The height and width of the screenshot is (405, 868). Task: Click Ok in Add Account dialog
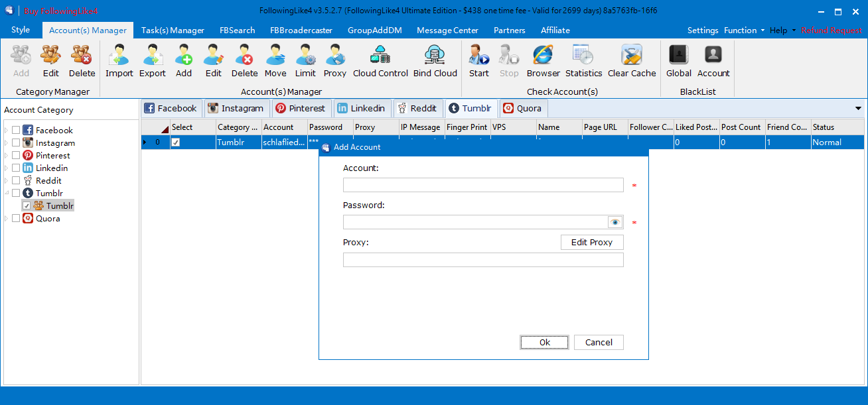tap(545, 342)
